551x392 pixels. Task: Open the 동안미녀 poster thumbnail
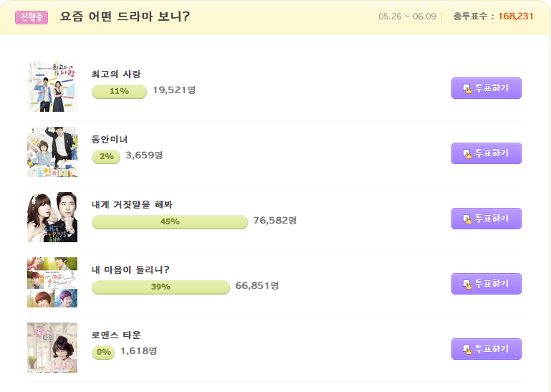pyautogui.click(x=52, y=152)
